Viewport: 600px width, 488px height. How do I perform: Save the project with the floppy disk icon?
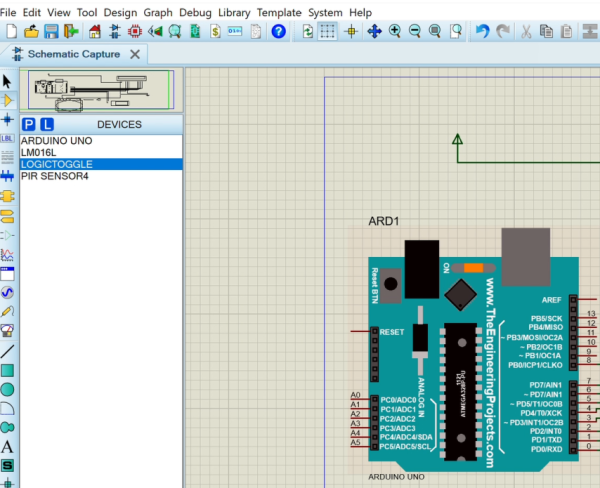point(51,31)
